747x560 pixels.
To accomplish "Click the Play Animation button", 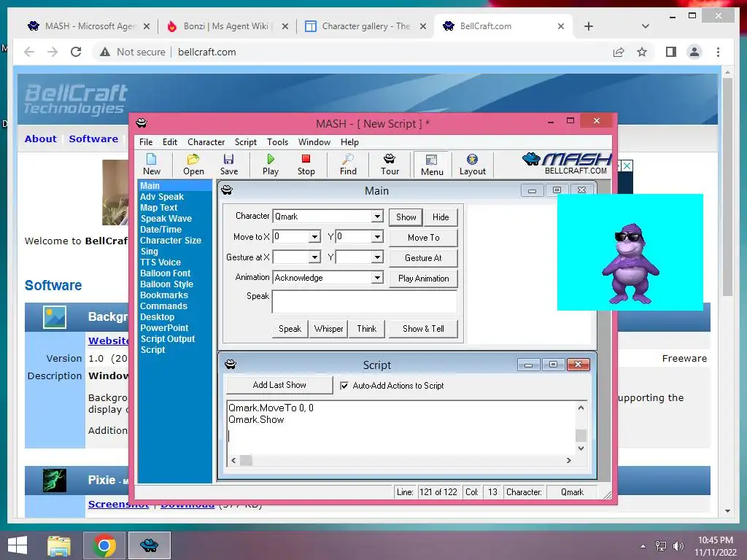I will (424, 279).
